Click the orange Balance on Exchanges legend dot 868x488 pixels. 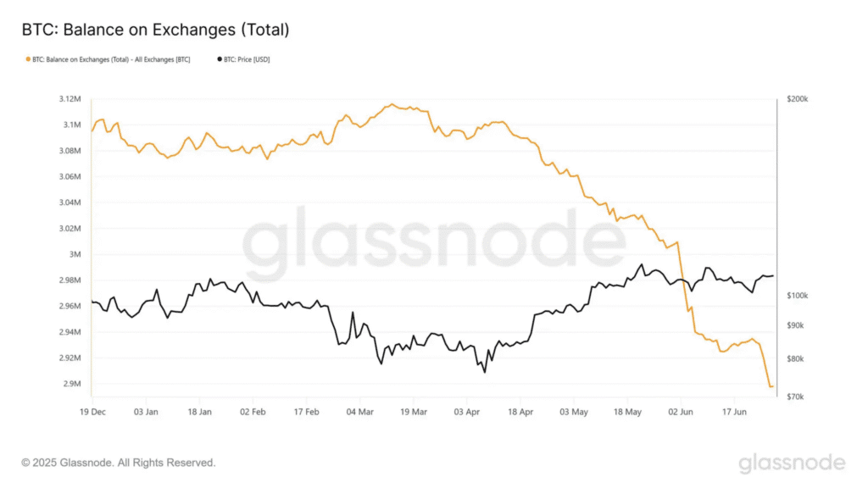28,59
